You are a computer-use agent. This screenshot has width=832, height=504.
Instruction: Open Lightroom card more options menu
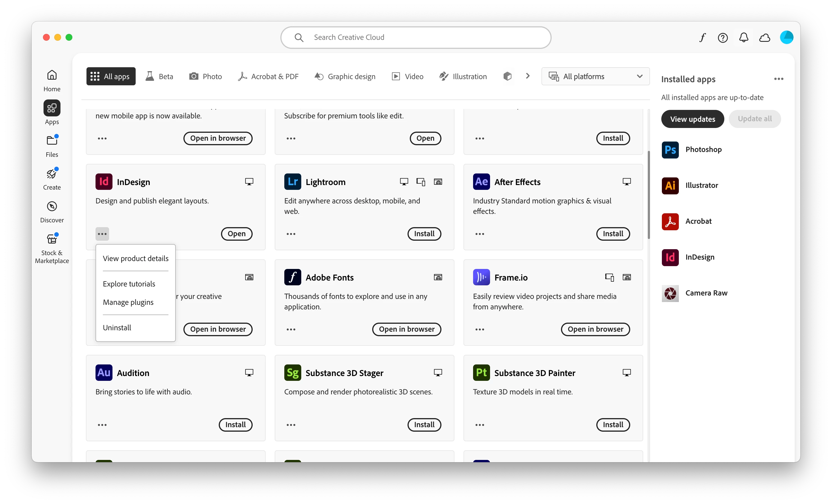[x=291, y=234]
